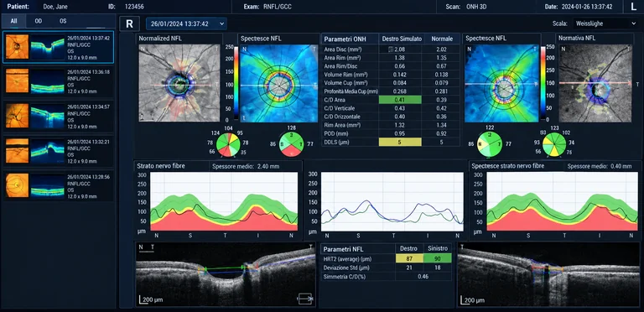This screenshot has width=644, height=312.
Task: Click the Normativa NFL fundus image
Action: (595, 83)
